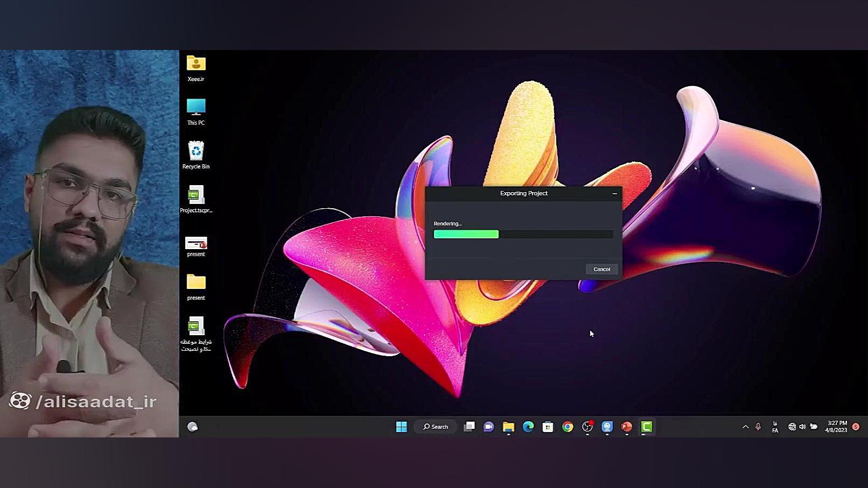The width and height of the screenshot is (868, 488).
Task: Minimize the Exporting Project dialog
Action: (614, 194)
